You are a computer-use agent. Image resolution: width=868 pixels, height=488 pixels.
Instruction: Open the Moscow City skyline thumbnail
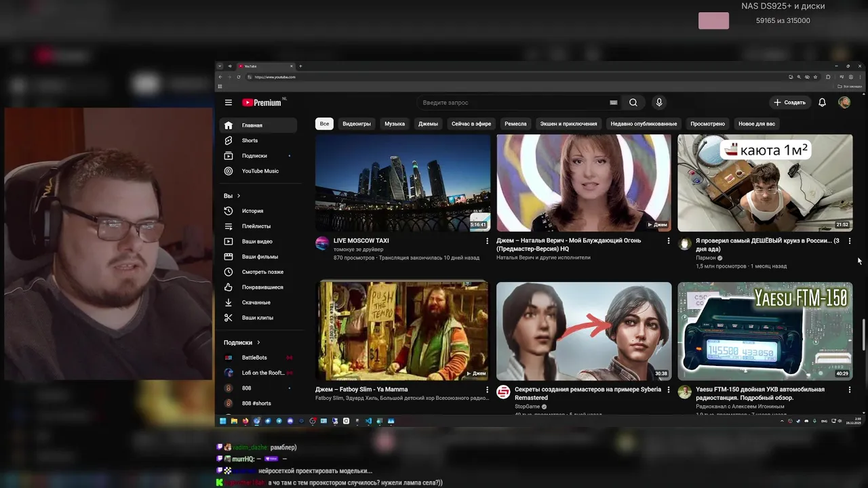[x=403, y=183]
